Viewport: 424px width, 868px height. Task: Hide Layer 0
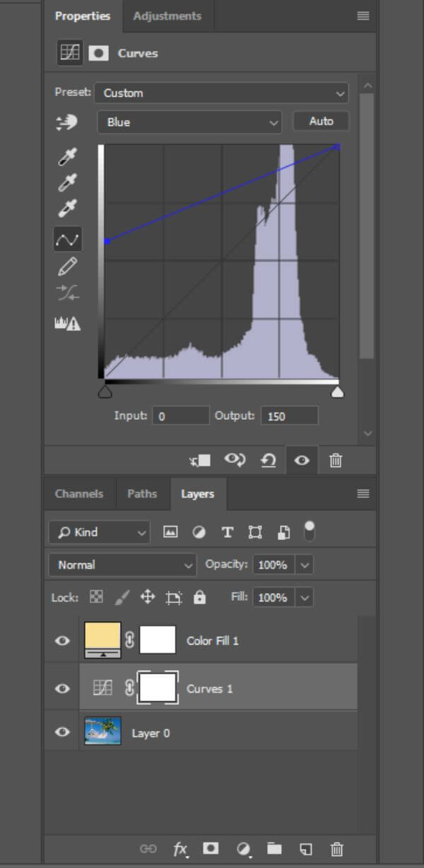click(x=63, y=732)
